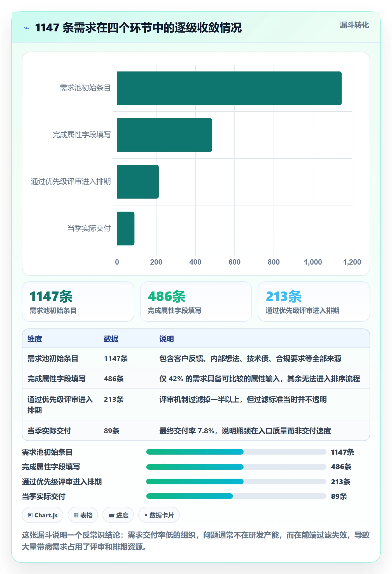Click the 通过优先级评审进入排期 chart bar

[138, 182]
